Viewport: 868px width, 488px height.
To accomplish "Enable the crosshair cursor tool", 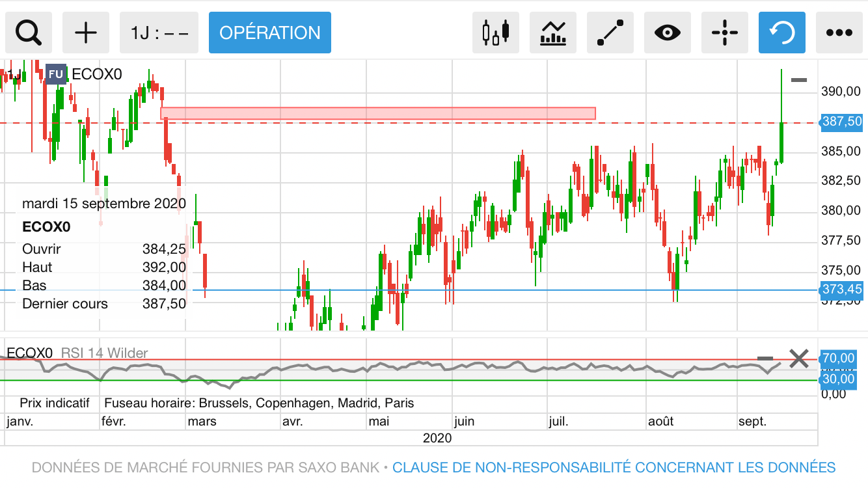I will click(725, 33).
